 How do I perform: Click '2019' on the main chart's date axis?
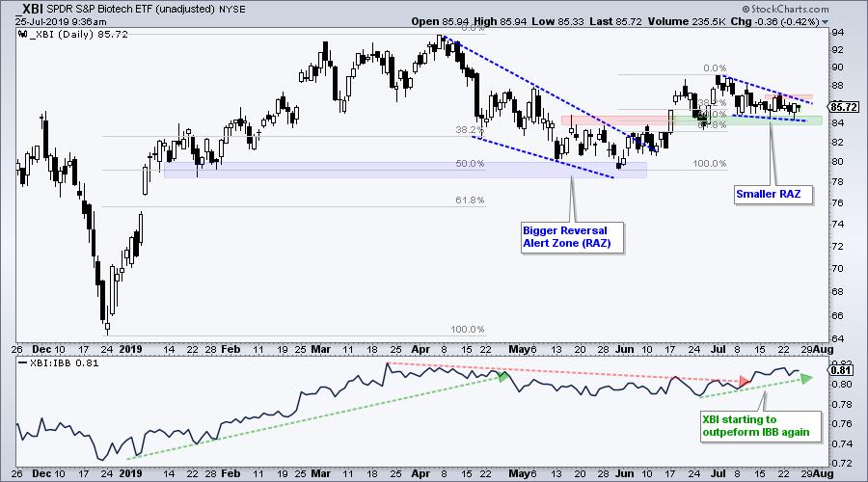(x=130, y=350)
